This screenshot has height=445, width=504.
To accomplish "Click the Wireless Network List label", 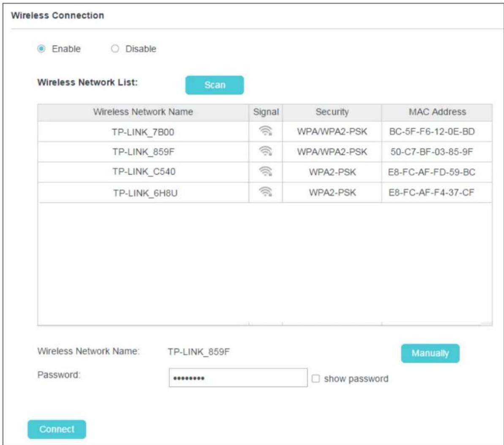I will click(x=87, y=82).
